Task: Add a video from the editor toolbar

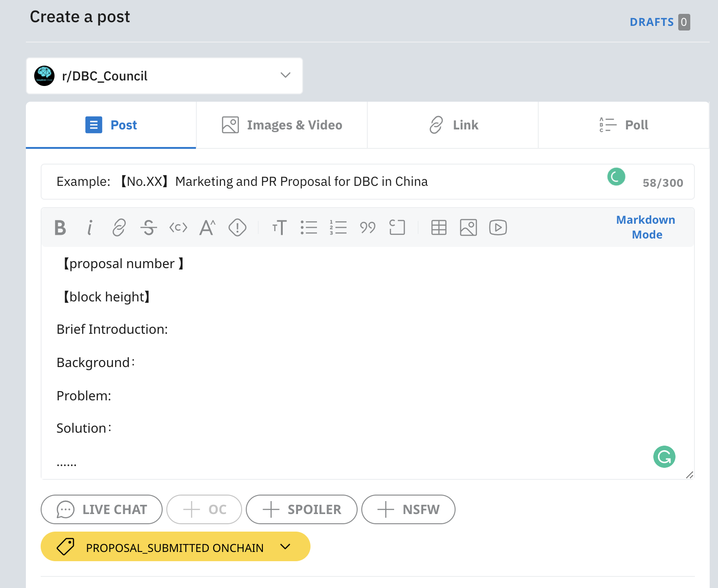Action: (498, 227)
